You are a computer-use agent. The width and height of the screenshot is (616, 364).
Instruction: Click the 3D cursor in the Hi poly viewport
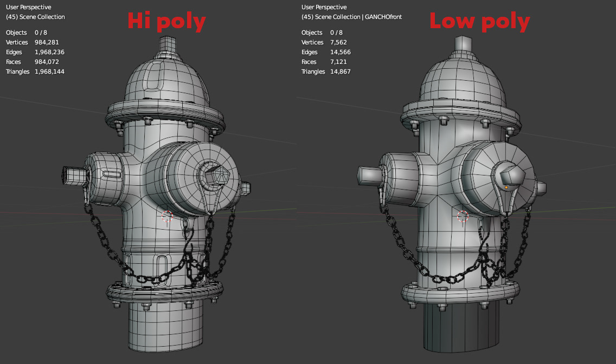pos(168,216)
